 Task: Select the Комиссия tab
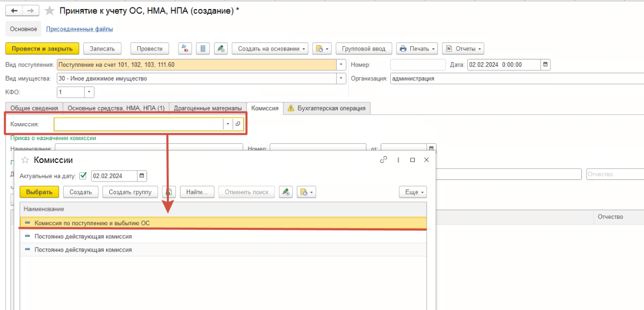tap(265, 108)
